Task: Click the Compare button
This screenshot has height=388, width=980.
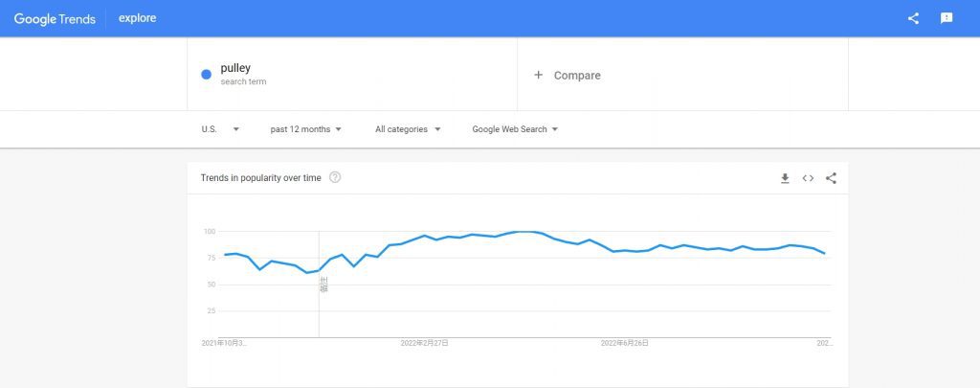Action: 577,76
